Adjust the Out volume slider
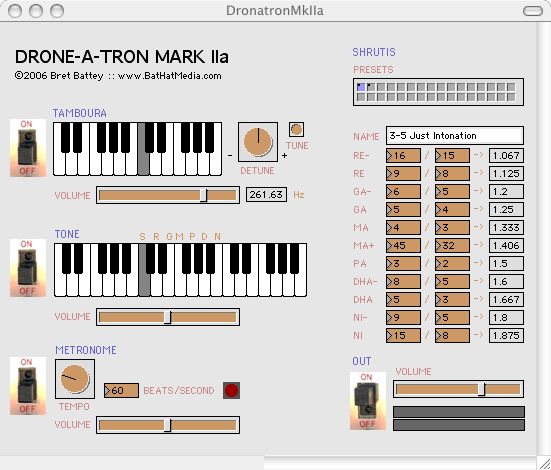 click(458, 389)
